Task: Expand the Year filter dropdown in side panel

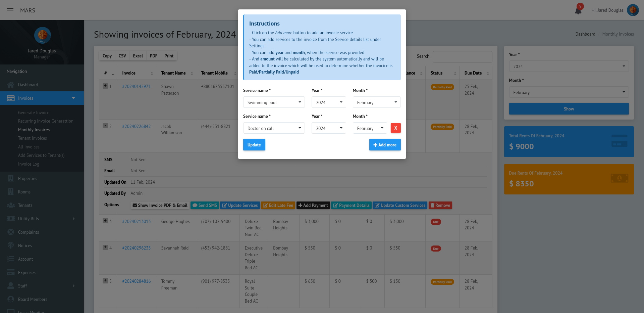Action: (569, 66)
